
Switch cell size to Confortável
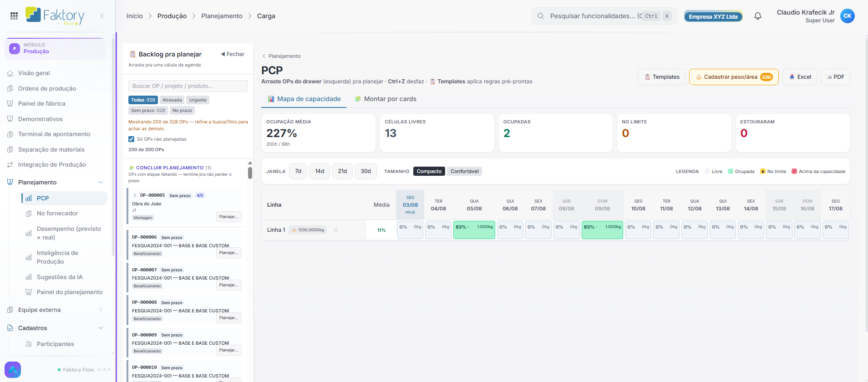pos(464,172)
